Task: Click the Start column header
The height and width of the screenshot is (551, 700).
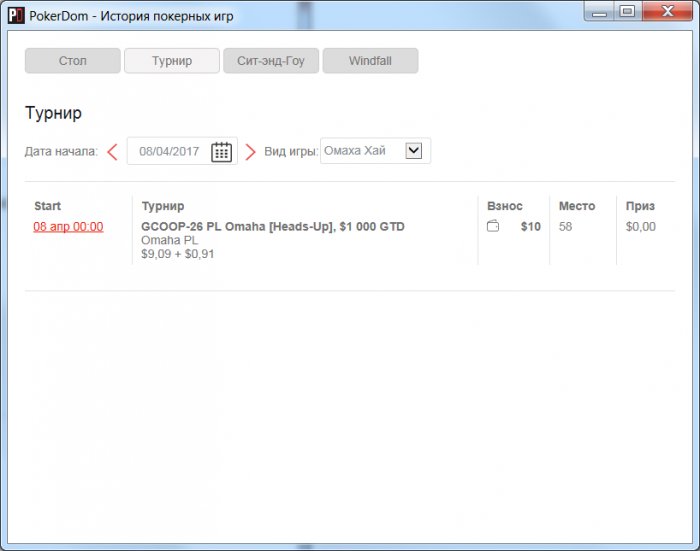Action: pyautogui.click(x=47, y=206)
